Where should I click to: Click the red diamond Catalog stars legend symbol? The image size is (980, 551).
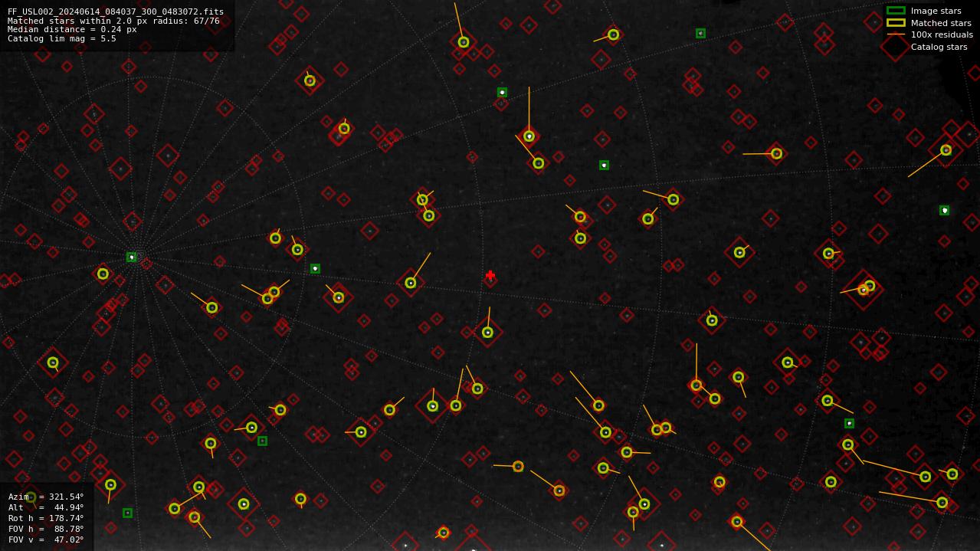coord(896,47)
